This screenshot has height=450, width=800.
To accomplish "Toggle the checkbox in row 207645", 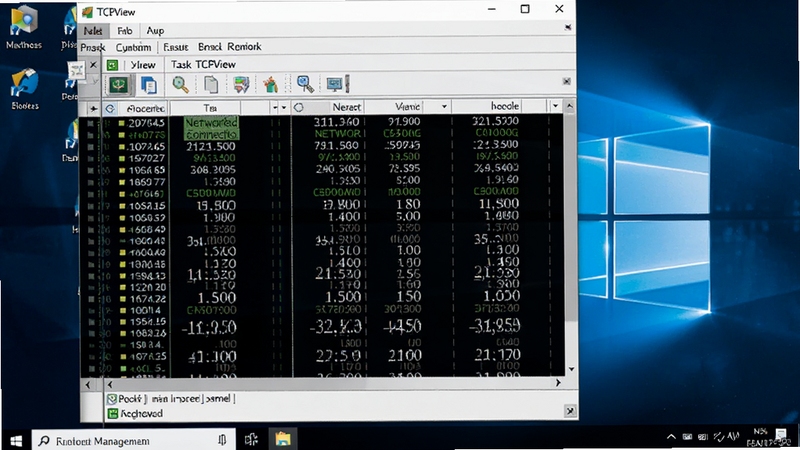I will (x=90, y=123).
